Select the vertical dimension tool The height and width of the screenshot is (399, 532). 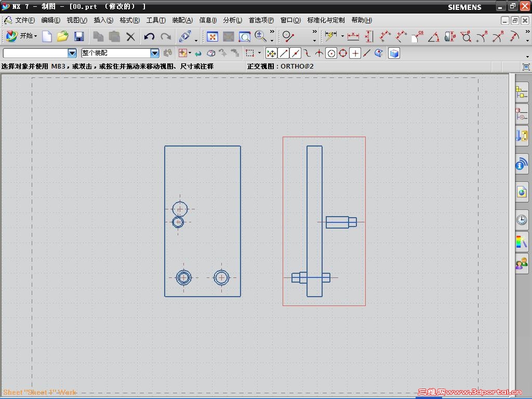[369, 36]
